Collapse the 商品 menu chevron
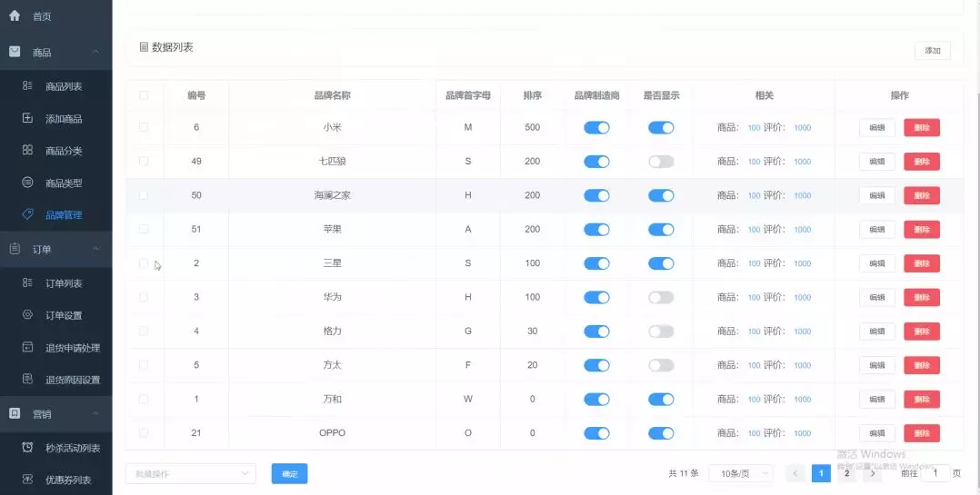Viewport: 980px width, 495px height. pos(95,53)
